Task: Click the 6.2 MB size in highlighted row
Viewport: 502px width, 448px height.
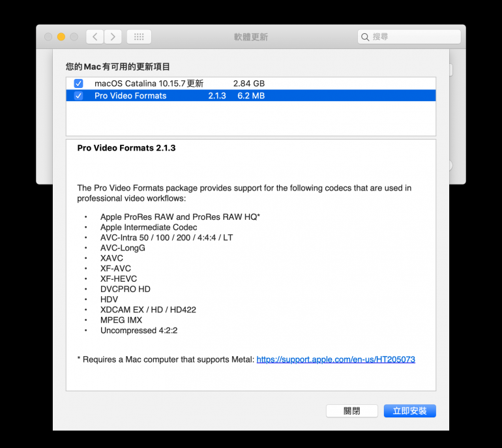Action: tap(251, 96)
